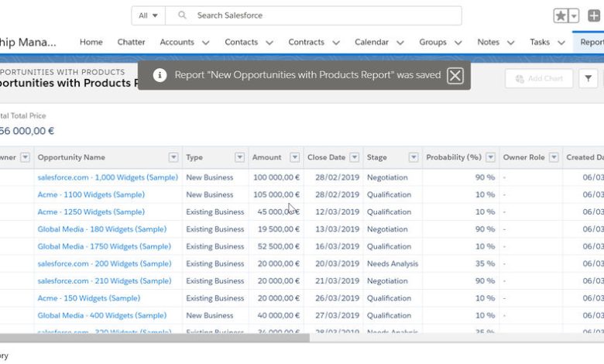Open Stage column menu arrow
The height and width of the screenshot is (364, 604).
click(414, 157)
